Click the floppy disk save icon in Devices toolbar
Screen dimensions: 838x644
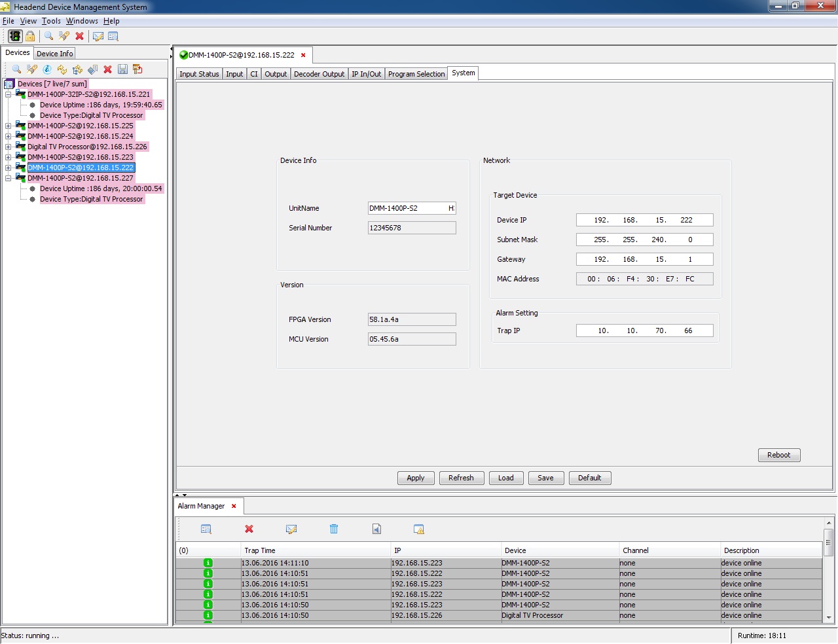click(x=122, y=69)
